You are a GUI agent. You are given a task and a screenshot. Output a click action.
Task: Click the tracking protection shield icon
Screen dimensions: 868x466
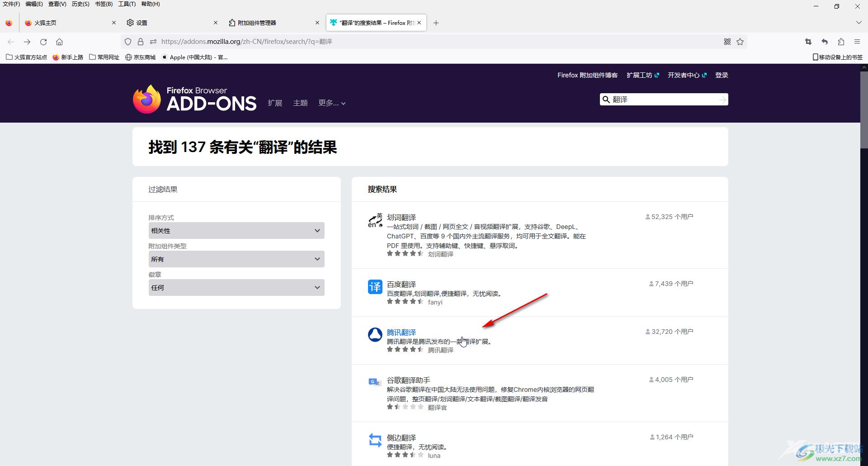pos(128,42)
